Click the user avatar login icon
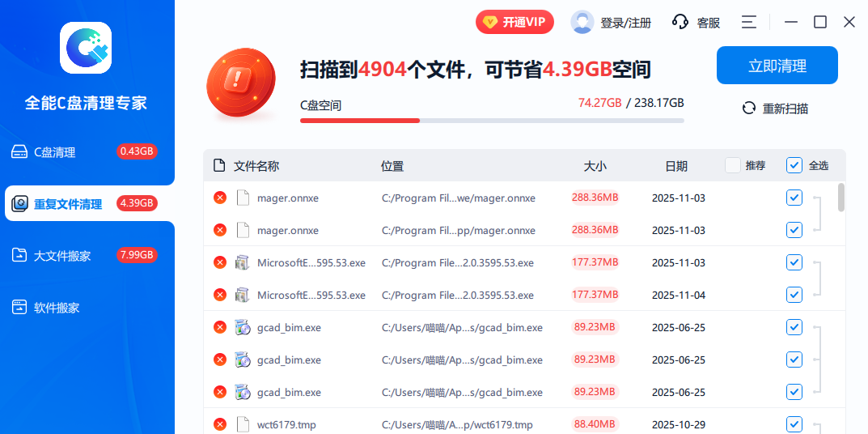Viewport: 868px width, 434px height. click(582, 23)
